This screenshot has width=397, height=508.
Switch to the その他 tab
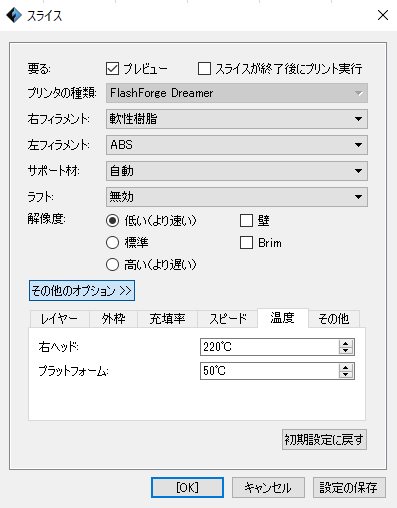[334, 319]
